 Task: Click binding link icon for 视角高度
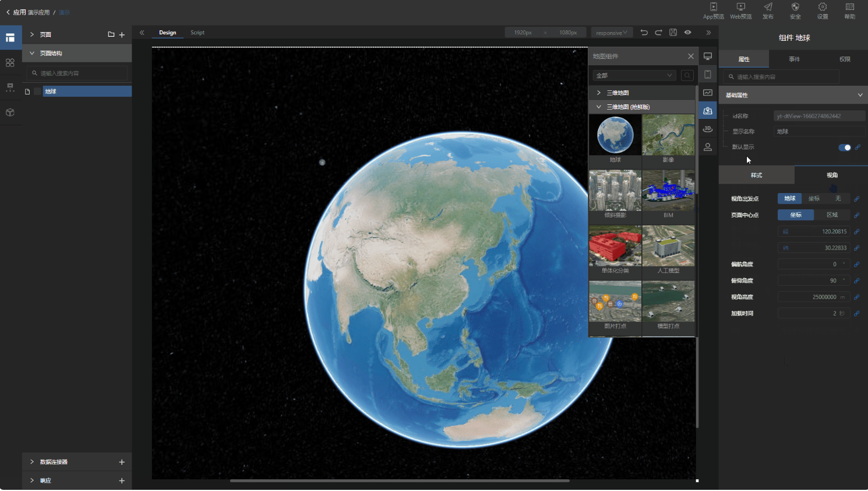tap(857, 297)
